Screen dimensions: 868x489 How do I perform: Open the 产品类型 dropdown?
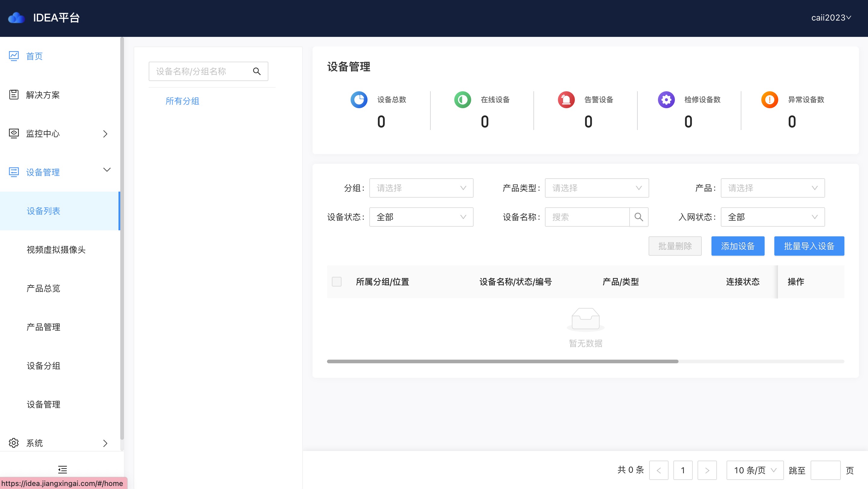[597, 188]
